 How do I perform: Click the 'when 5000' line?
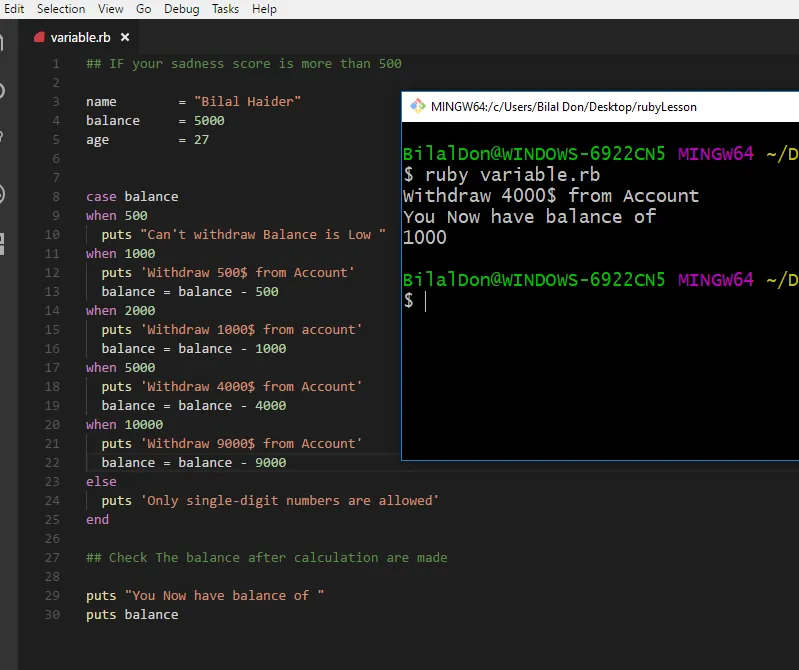(121, 368)
